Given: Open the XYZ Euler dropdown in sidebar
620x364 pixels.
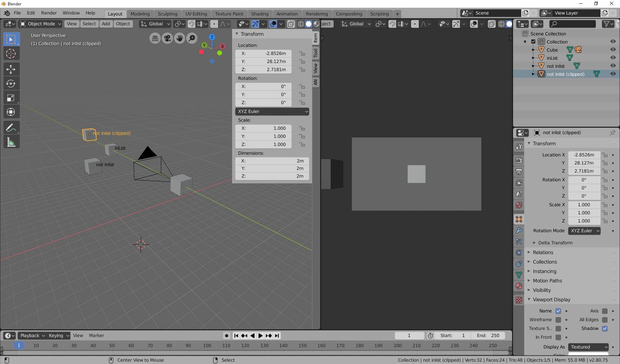Looking at the screenshot, I should pos(272,112).
